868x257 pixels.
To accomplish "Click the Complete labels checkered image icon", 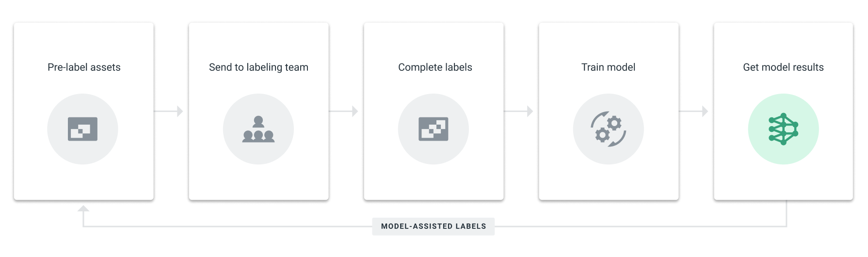I will pos(434,129).
